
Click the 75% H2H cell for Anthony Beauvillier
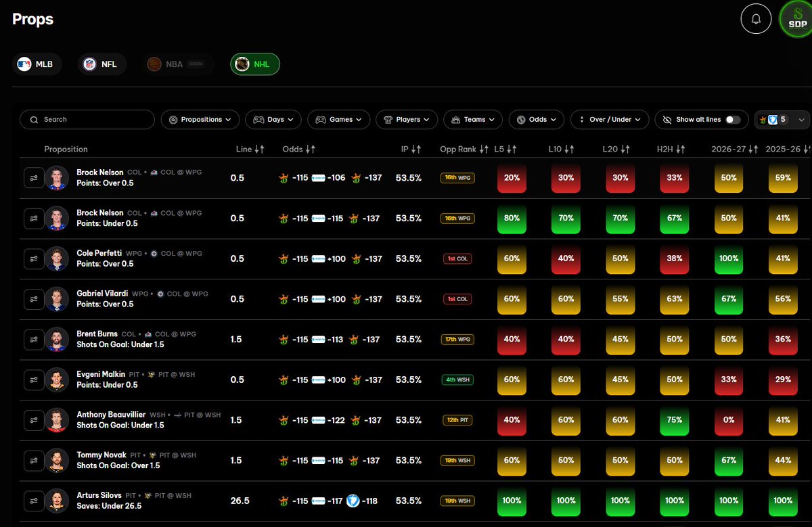[675, 420]
